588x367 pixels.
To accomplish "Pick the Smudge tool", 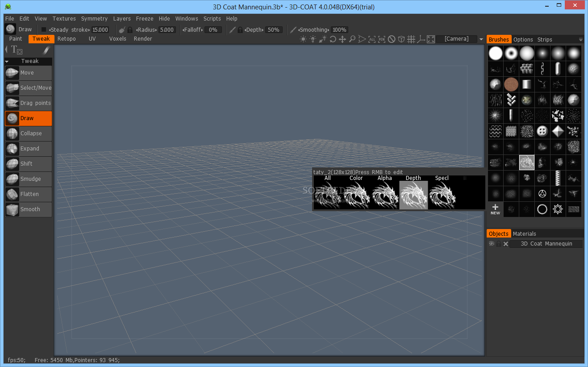I will [28, 179].
